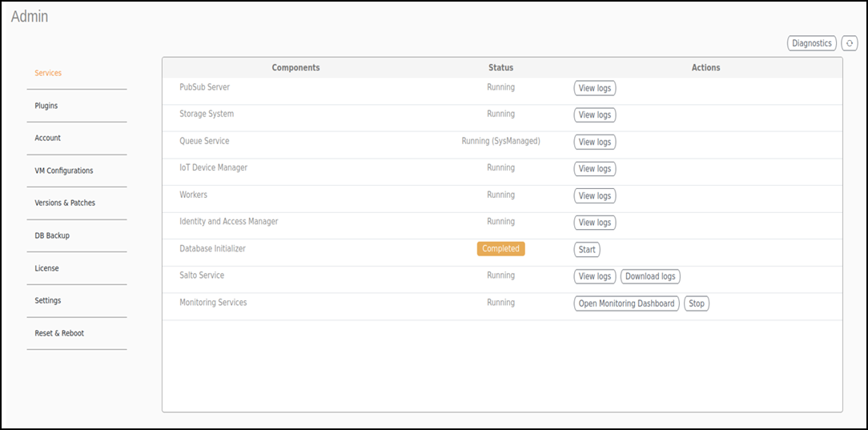View logs for PubSub Server

tap(594, 88)
